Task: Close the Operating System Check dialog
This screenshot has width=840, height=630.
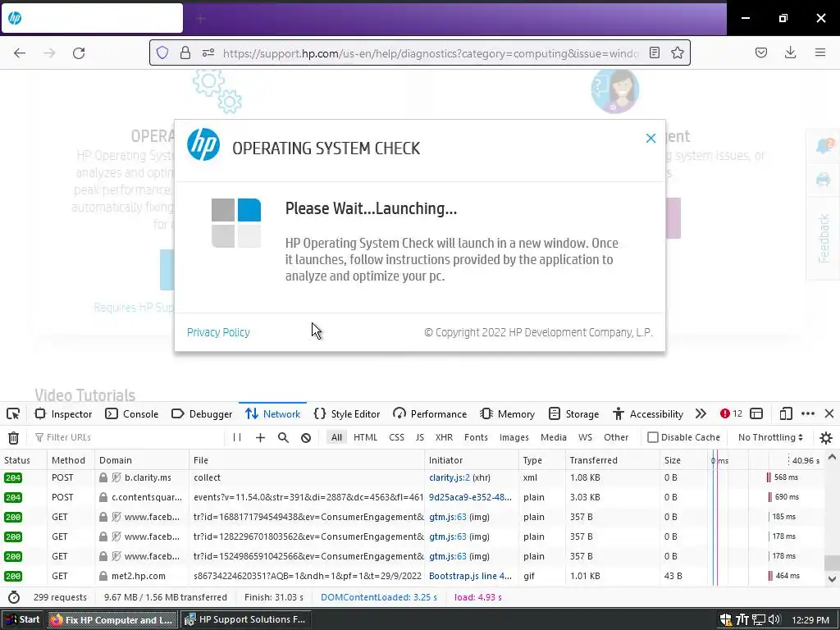Action: tap(651, 138)
